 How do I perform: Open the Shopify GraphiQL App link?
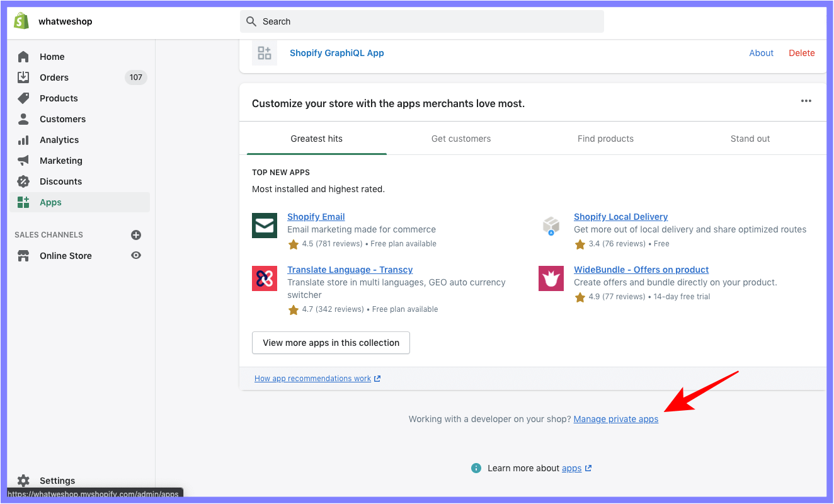tap(337, 53)
